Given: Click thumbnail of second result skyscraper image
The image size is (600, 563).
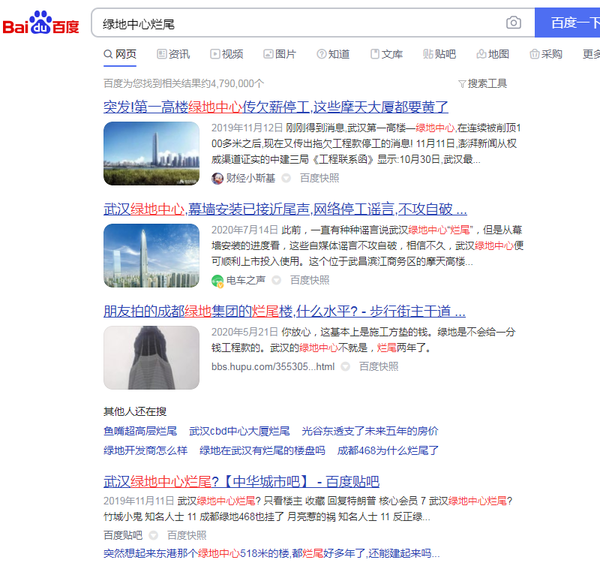Looking at the screenshot, I should pyautogui.click(x=152, y=256).
